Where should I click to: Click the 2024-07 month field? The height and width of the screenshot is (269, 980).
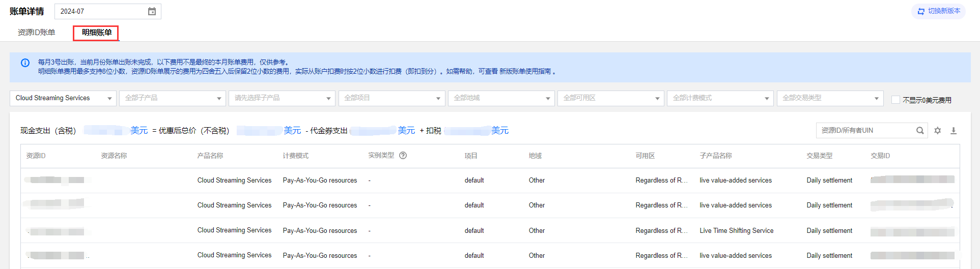coord(108,11)
